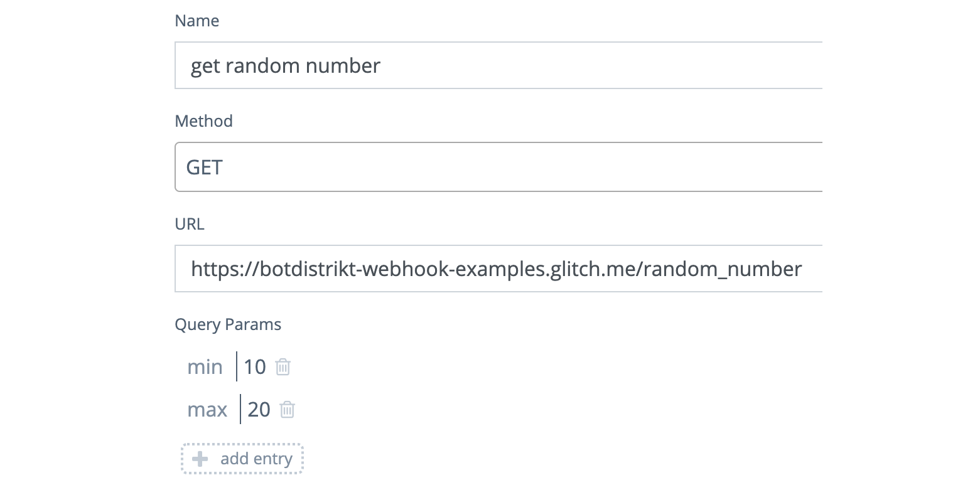This screenshot has width=980, height=490.
Task: Edit the min parameter value 10
Action: pyautogui.click(x=255, y=367)
